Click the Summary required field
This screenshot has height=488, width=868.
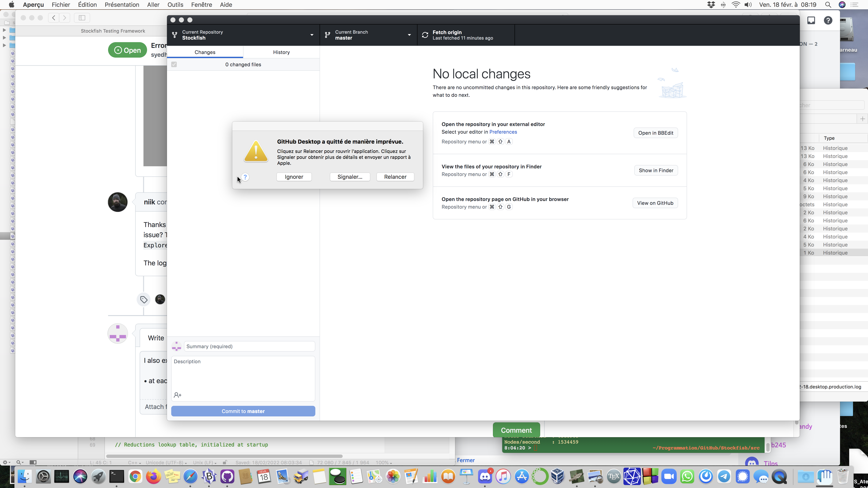249,346
